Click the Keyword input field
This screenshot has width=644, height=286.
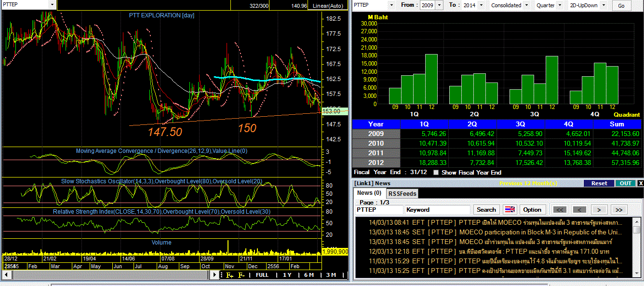[x=437, y=210]
